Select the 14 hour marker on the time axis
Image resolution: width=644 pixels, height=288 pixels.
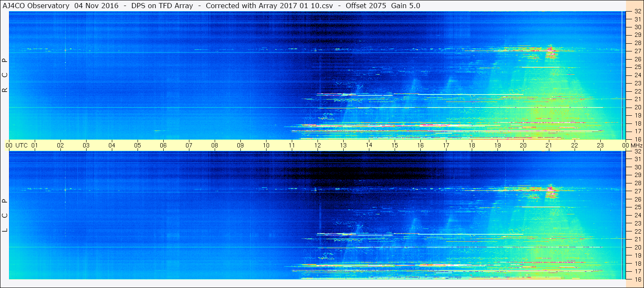click(369, 145)
